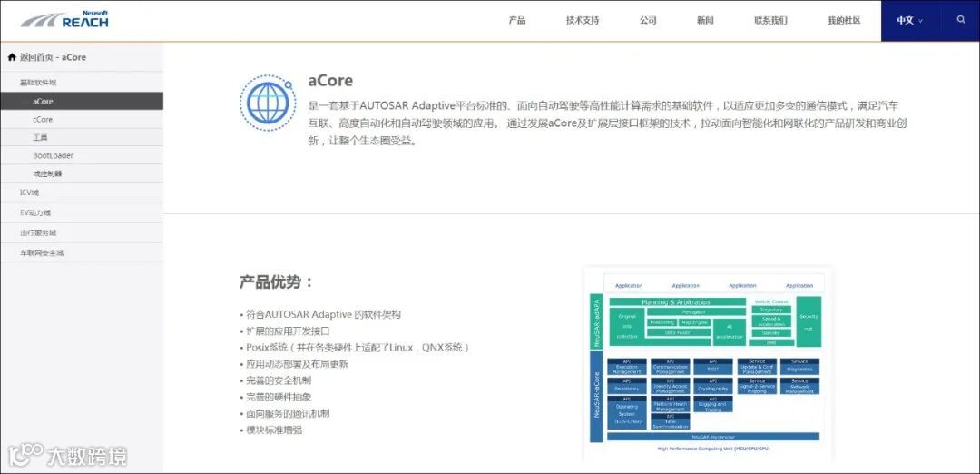Go back via 返回首页 - aCore link

click(x=54, y=57)
